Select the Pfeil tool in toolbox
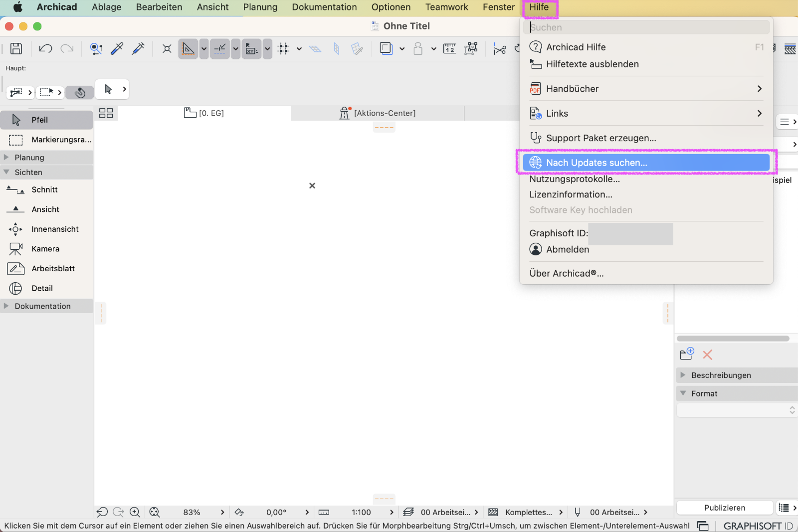Screen dimensions: 798x532 point(47,120)
